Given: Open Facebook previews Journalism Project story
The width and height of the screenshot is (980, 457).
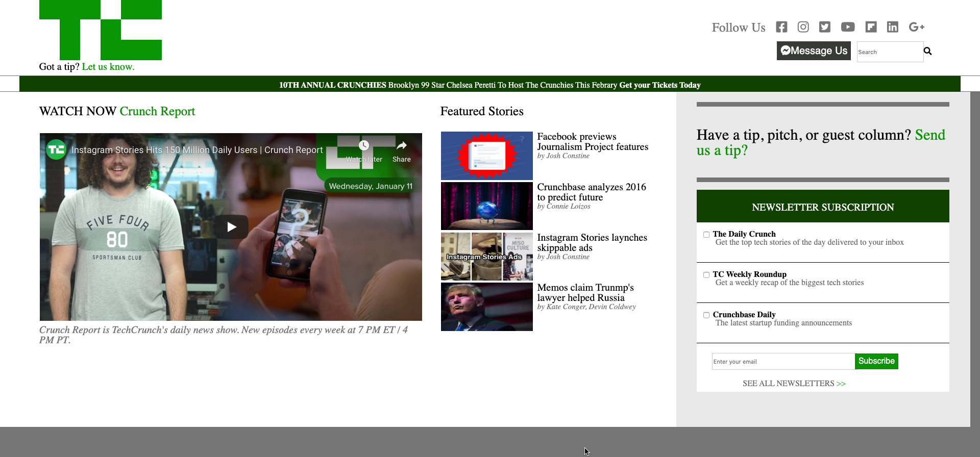Looking at the screenshot, I should [x=593, y=142].
